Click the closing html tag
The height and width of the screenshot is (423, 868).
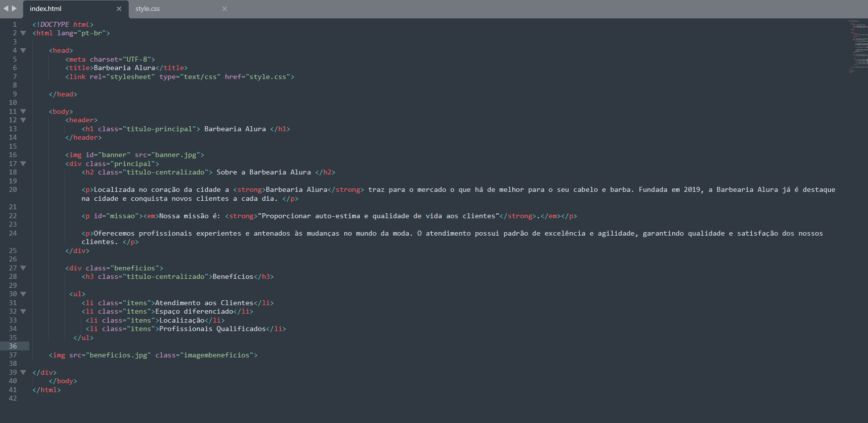coord(47,390)
